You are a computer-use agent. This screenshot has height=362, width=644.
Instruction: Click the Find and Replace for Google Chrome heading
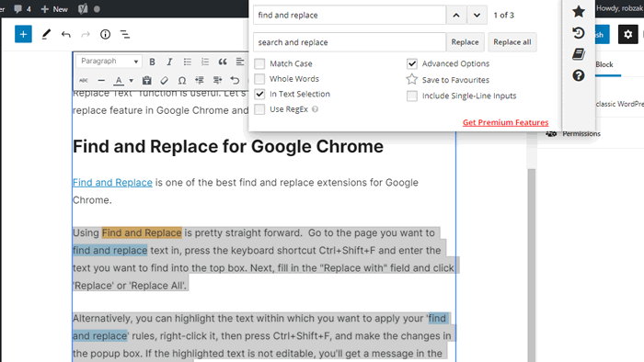pyautogui.click(x=228, y=147)
